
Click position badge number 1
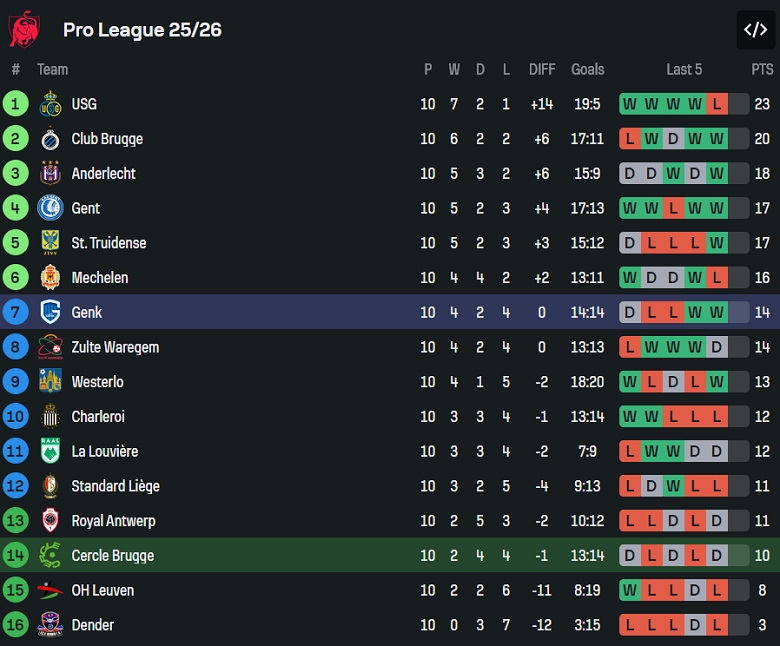[x=16, y=104]
